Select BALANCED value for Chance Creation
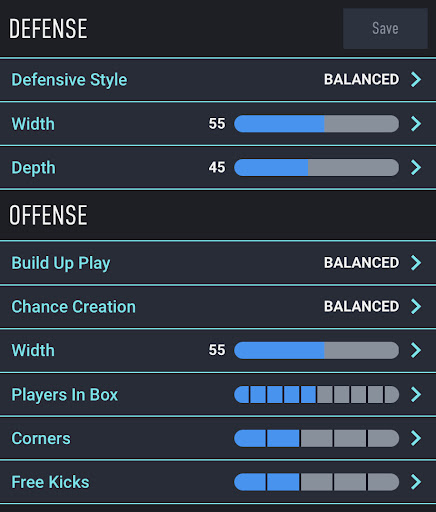This screenshot has width=436, height=512. pyautogui.click(x=361, y=306)
